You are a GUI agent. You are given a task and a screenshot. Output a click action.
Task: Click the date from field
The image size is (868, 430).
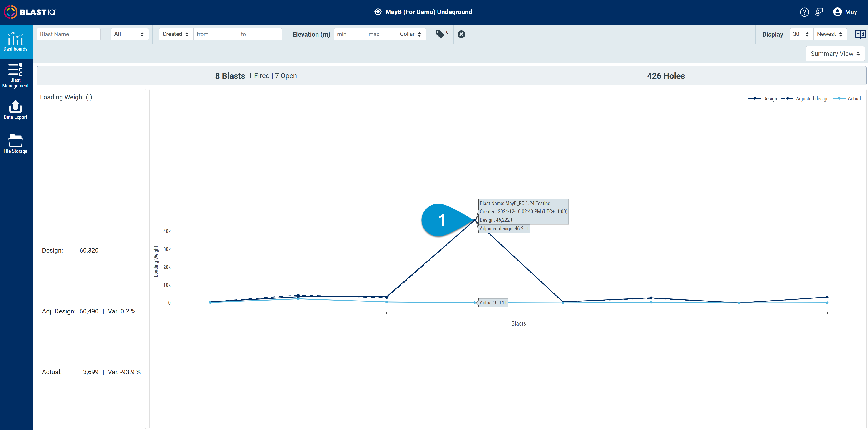click(215, 34)
